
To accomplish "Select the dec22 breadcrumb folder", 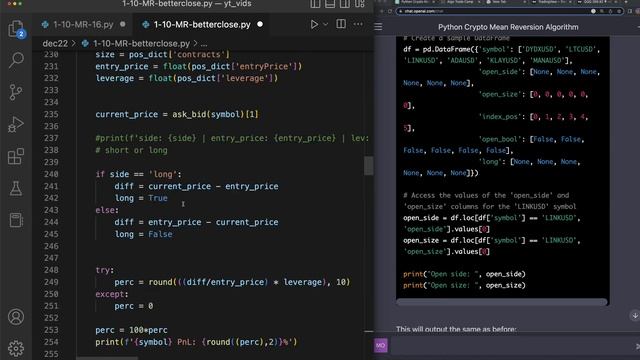I will click(55, 43).
